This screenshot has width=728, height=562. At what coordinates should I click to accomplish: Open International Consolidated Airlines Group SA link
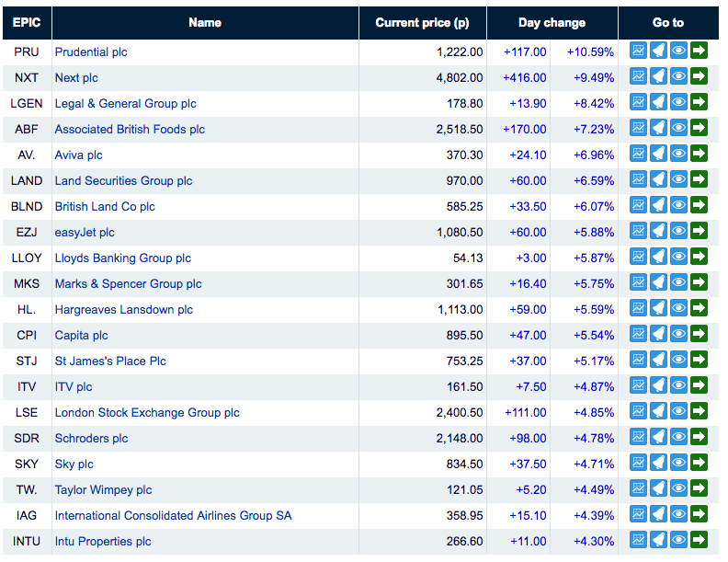pyautogui.click(x=173, y=516)
